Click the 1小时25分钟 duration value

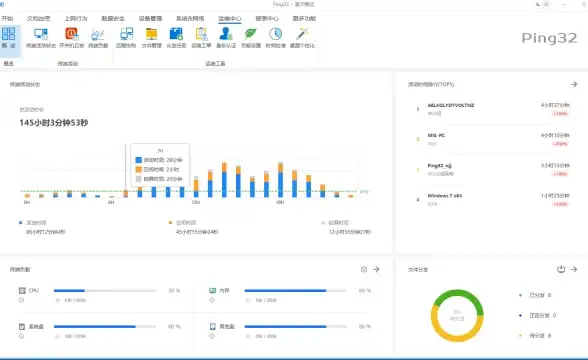click(555, 195)
